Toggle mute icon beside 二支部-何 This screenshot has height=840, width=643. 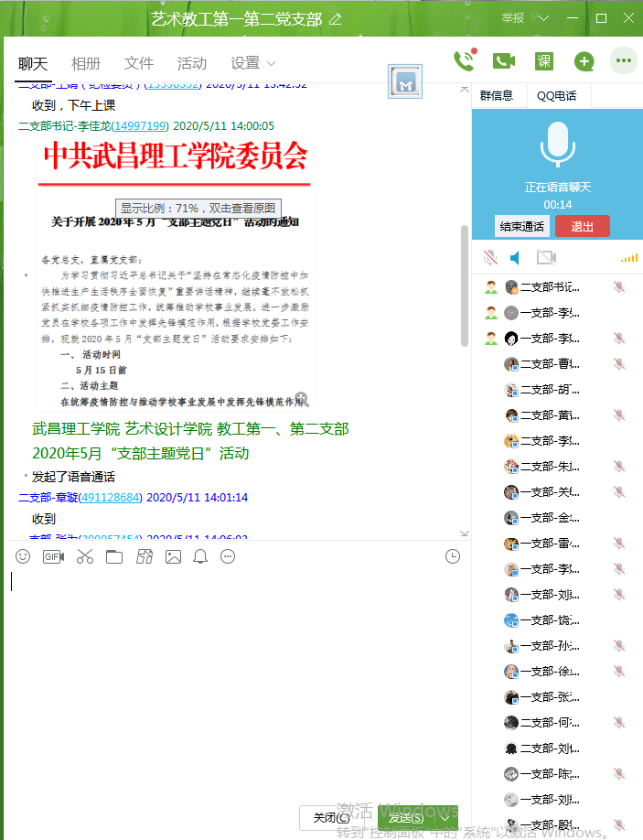(x=619, y=723)
